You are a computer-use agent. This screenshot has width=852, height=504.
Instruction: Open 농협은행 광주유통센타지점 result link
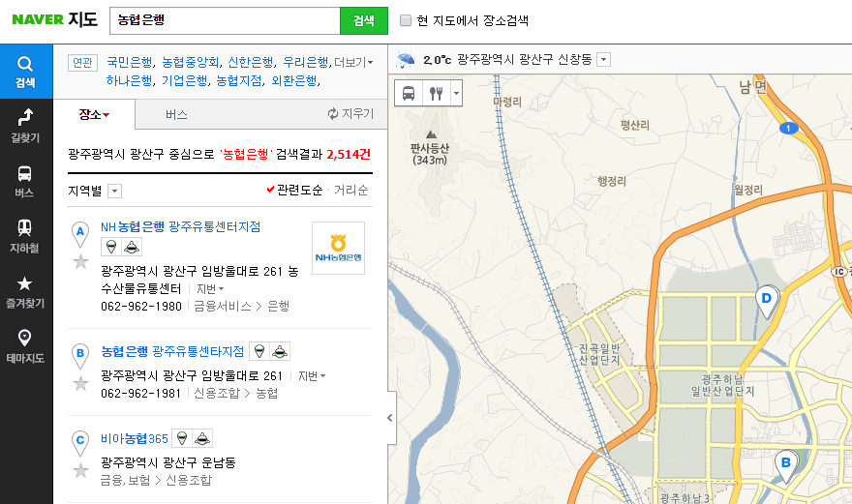(x=172, y=351)
